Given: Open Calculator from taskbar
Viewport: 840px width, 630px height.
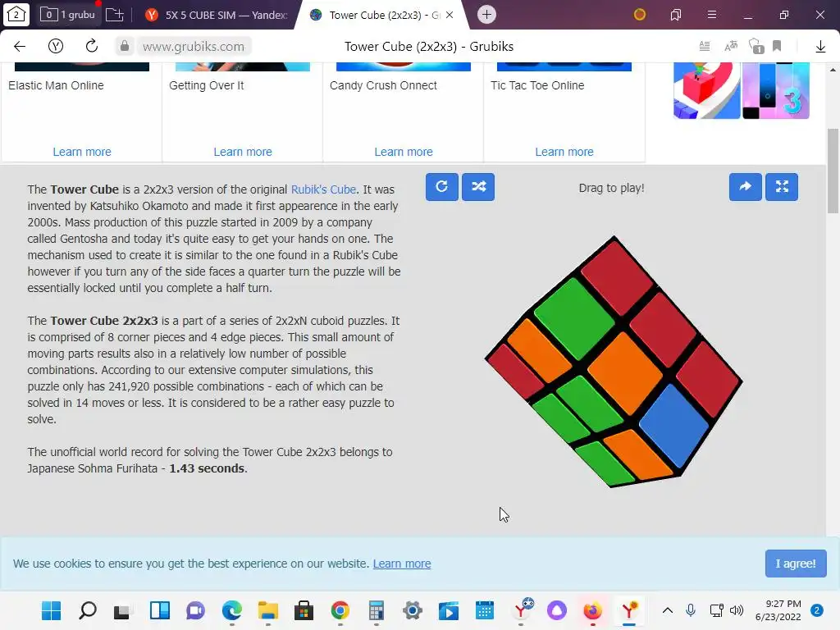Looking at the screenshot, I should click(377, 610).
